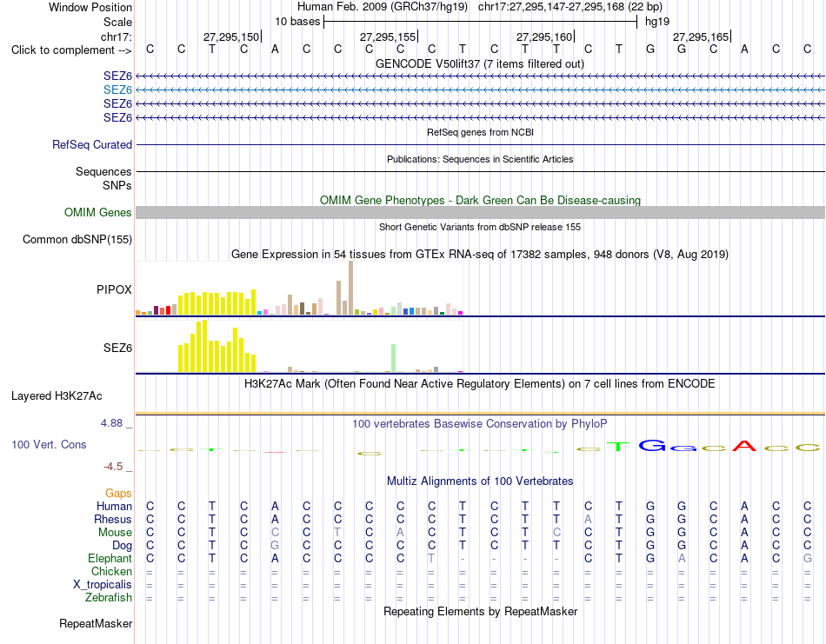Screen dimensions: 826x644
Task: Select the Rhesus alignment row label
Action: click(x=113, y=519)
